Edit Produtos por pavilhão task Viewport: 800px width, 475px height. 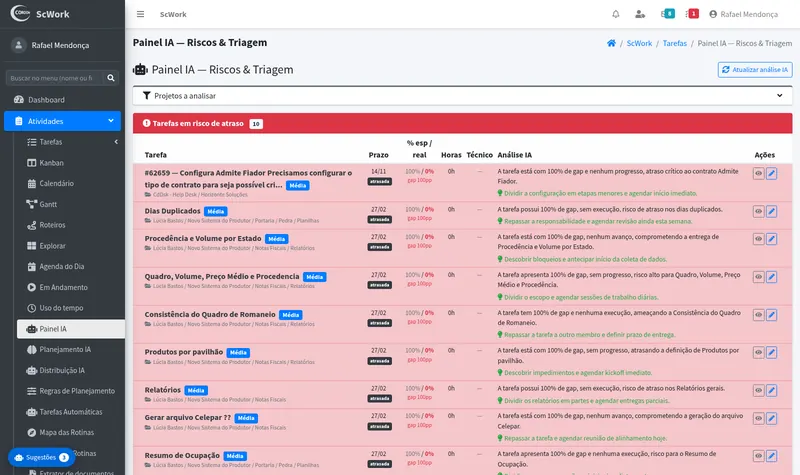771,353
